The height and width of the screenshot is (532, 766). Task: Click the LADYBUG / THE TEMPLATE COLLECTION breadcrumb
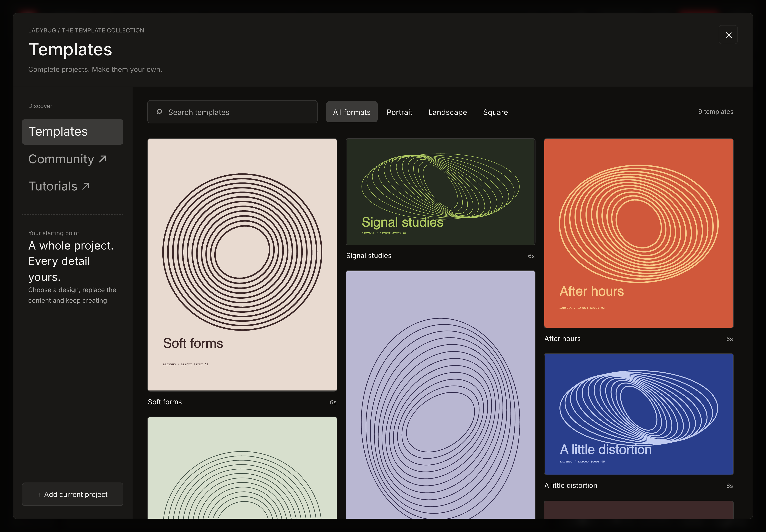[86, 30]
